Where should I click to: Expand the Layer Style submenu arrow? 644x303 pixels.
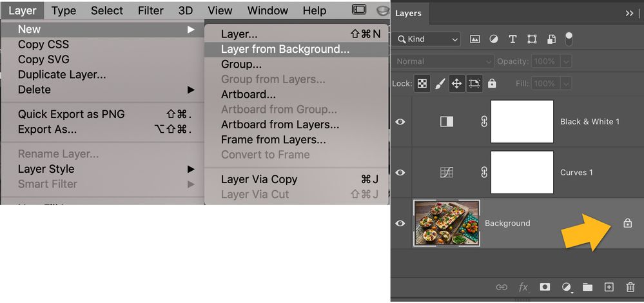(191, 169)
